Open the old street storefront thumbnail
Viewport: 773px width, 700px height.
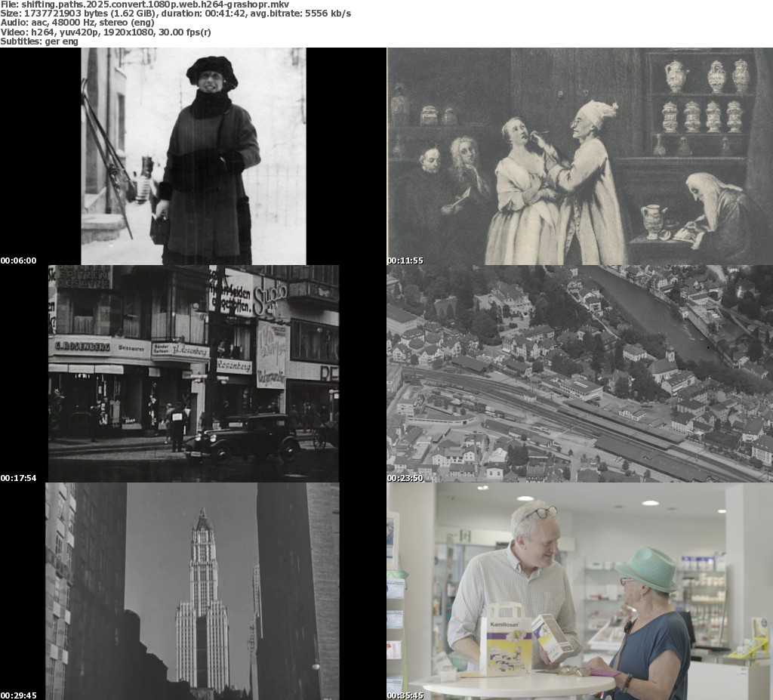click(x=193, y=373)
